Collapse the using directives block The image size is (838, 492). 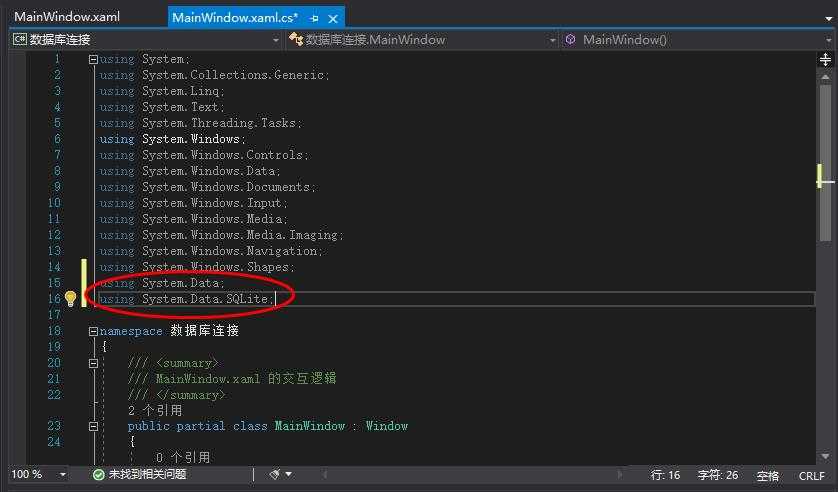tap(93, 59)
